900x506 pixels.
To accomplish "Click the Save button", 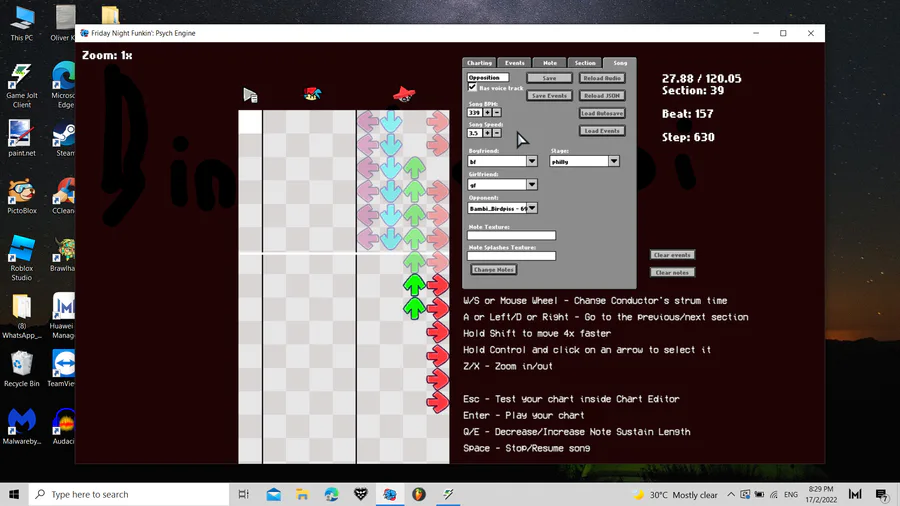I will click(549, 78).
